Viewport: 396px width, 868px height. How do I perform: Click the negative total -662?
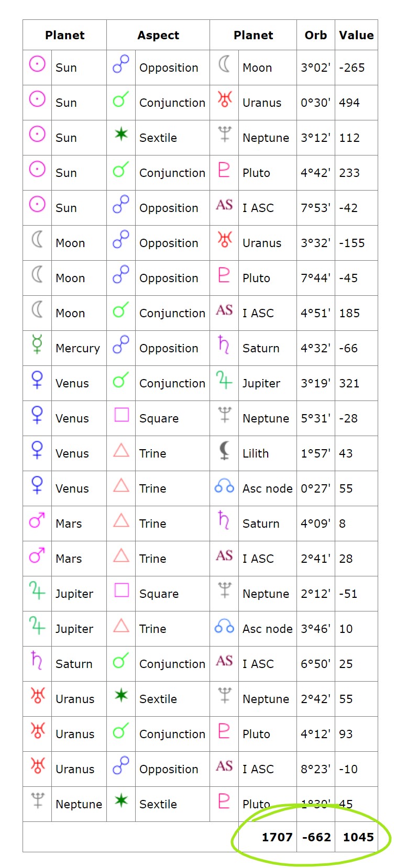tap(316, 837)
